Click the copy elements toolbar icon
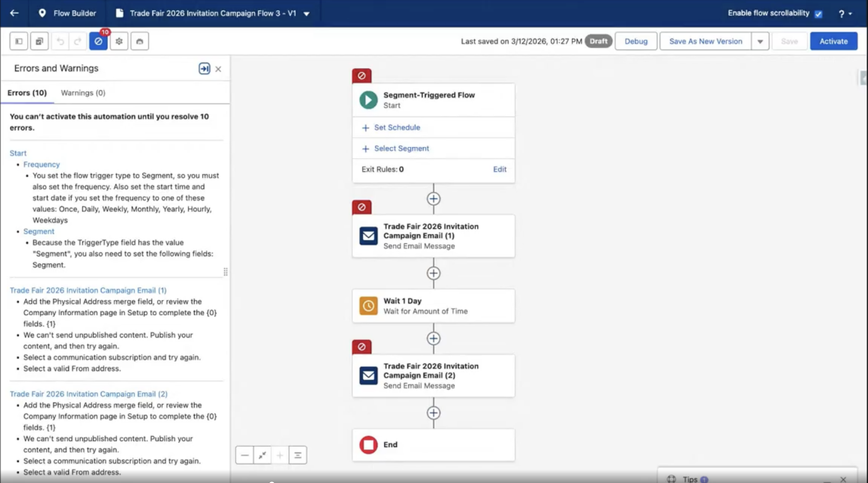This screenshot has height=483, width=868. point(39,41)
